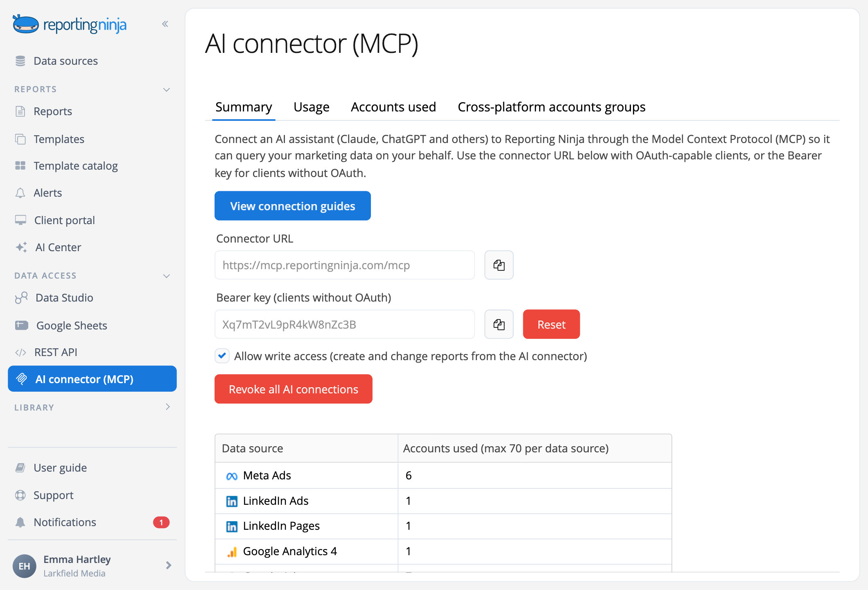The height and width of the screenshot is (590, 868).
Task: Switch to the Accounts used tab
Action: coord(393,107)
